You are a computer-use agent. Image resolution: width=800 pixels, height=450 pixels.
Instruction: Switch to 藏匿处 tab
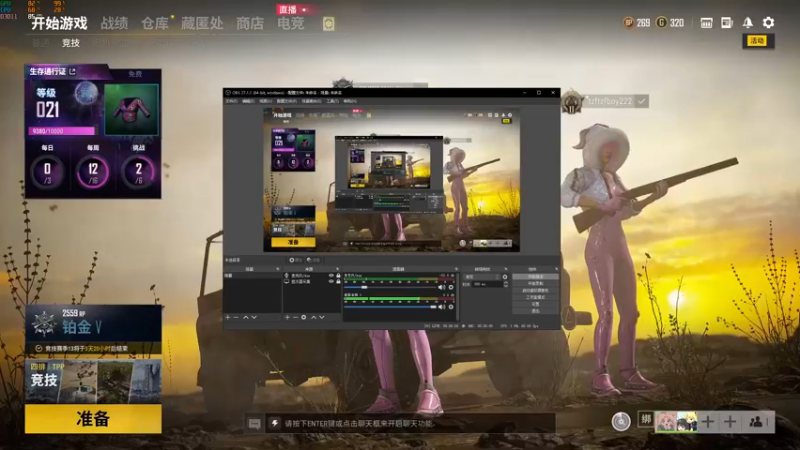tap(202, 23)
